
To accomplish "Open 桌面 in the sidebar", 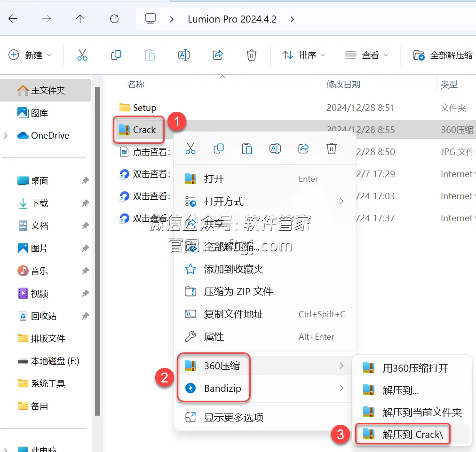I will [x=33, y=181].
